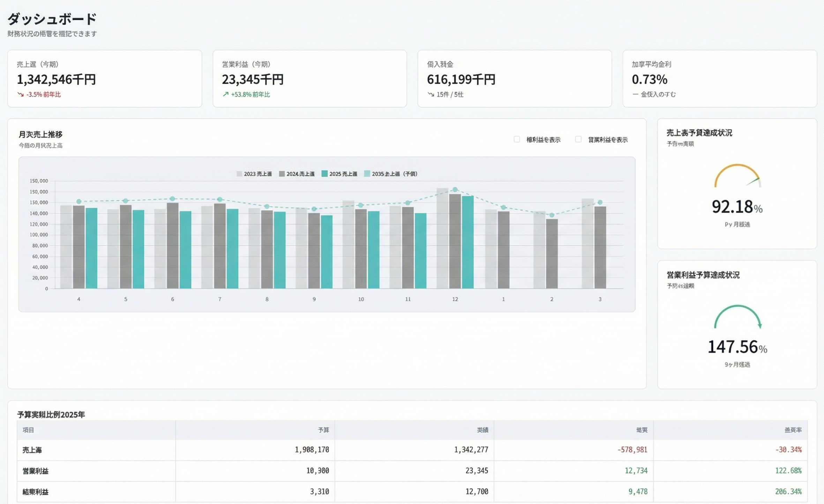Click the 予算 column header
Screen dimensions: 824x504
(x=323, y=430)
